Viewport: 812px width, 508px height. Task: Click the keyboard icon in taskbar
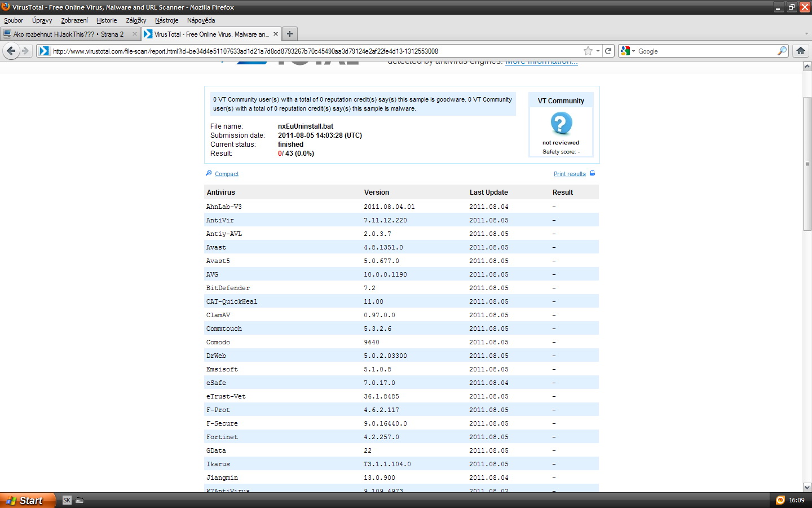[x=80, y=501]
